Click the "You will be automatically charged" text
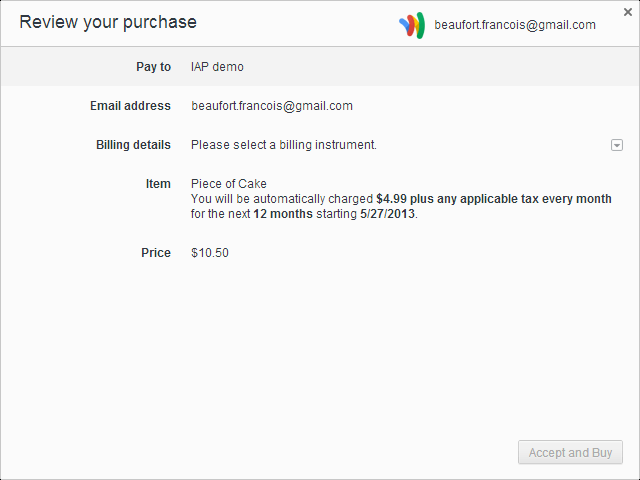This screenshot has width=640, height=480. (x=282, y=199)
